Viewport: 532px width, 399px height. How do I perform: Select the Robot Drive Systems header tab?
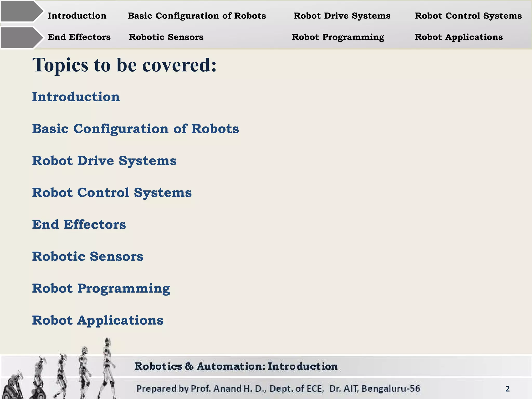[342, 16]
